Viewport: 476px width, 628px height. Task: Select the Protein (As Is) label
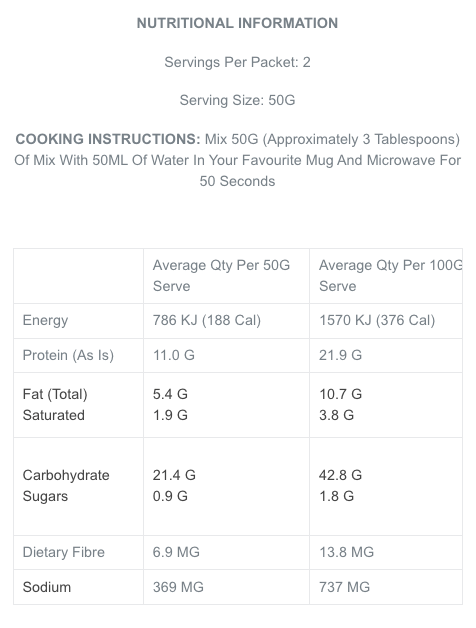coord(68,355)
